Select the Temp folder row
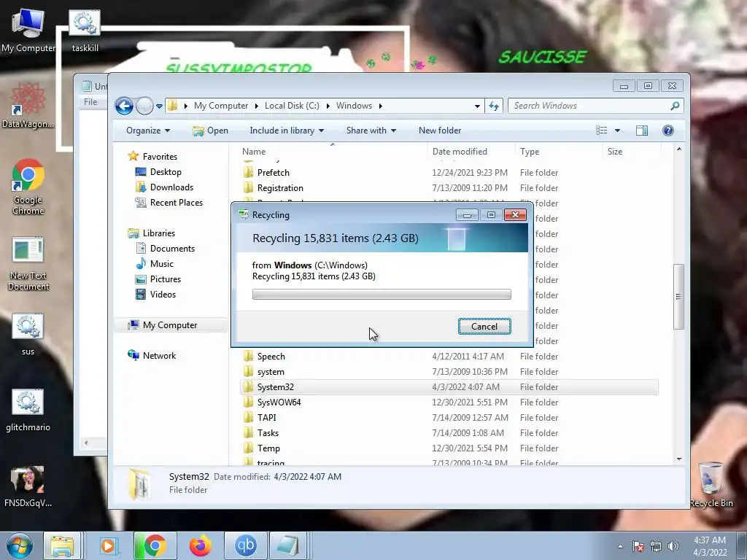 click(449, 448)
